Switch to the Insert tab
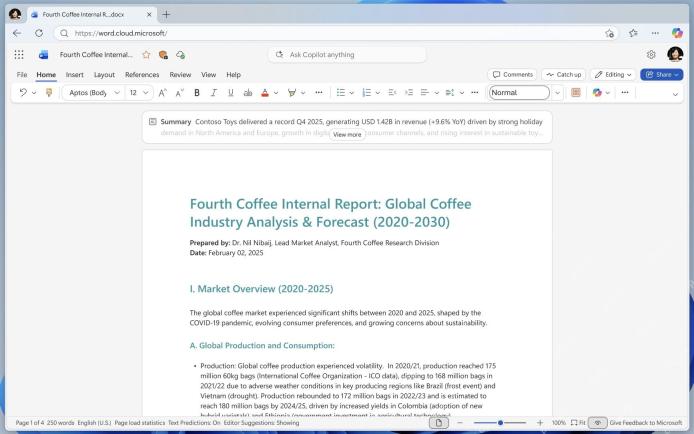 [x=74, y=75]
